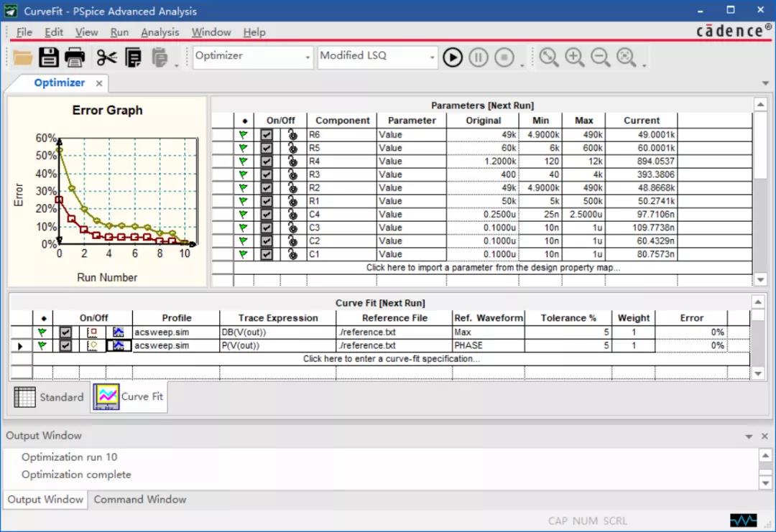Open the File menu
Screen dimensions: 776x532
(24, 32)
